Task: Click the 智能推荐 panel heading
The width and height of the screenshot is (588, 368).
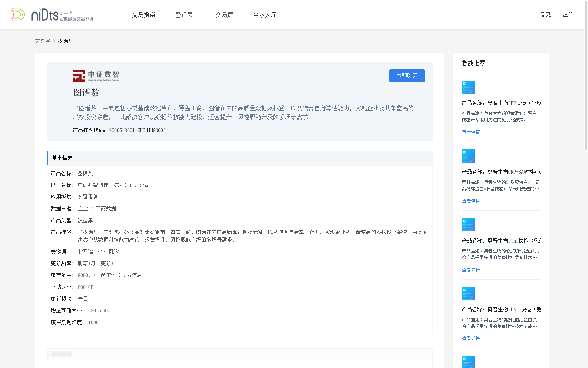Action: (474, 63)
